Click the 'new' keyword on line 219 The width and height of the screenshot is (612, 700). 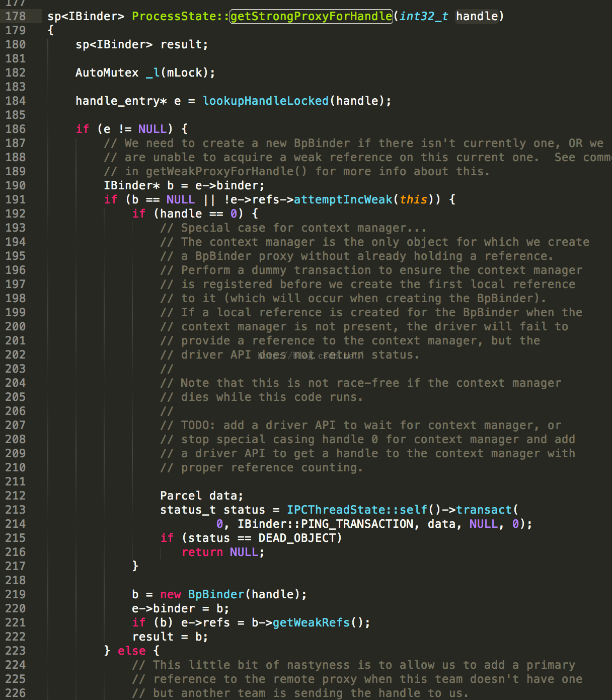pos(171,594)
